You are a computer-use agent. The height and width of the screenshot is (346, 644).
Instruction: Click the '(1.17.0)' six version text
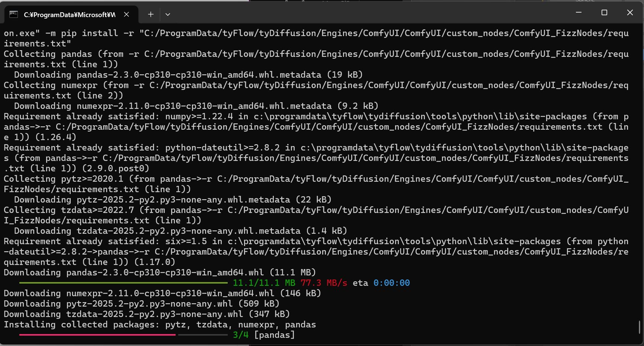click(154, 262)
